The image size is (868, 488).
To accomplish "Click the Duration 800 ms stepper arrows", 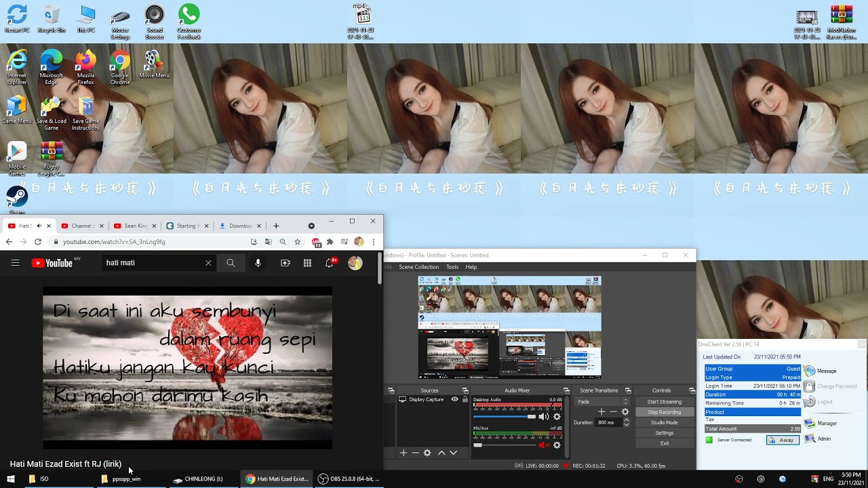I will (x=626, y=422).
